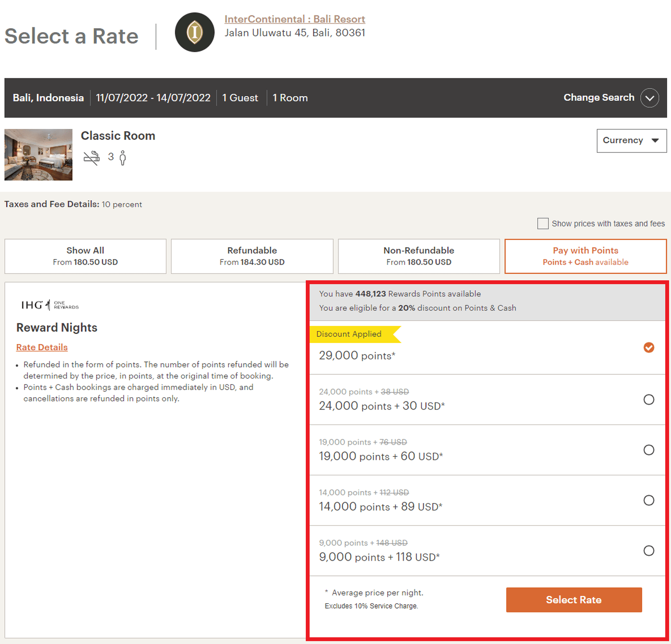Open the Currency dropdown
This screenshot has width=671, height=644.
[631, 140]
